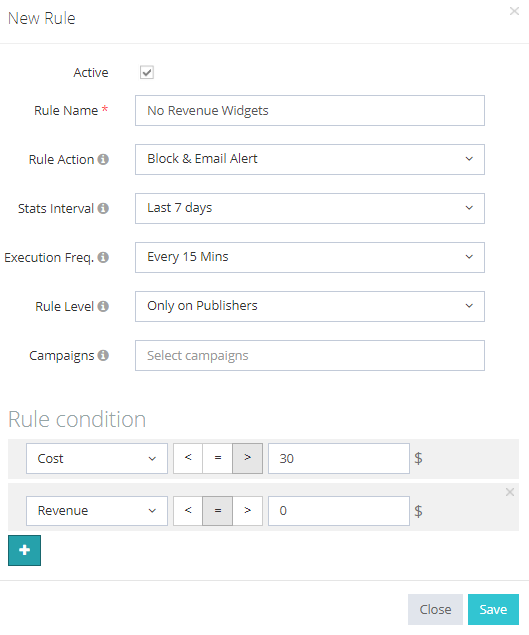529x635 pixels.
Task: Select less-than operator for Cost condition
Action: pyautogui.click(x=188, y=458)
